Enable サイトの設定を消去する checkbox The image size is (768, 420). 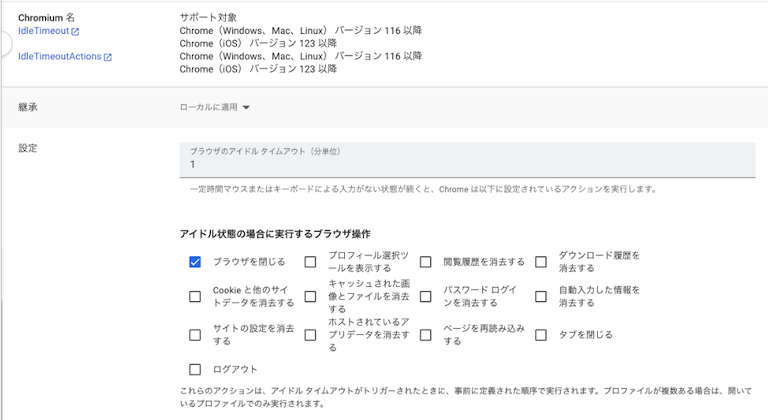[x=195, y=335]
